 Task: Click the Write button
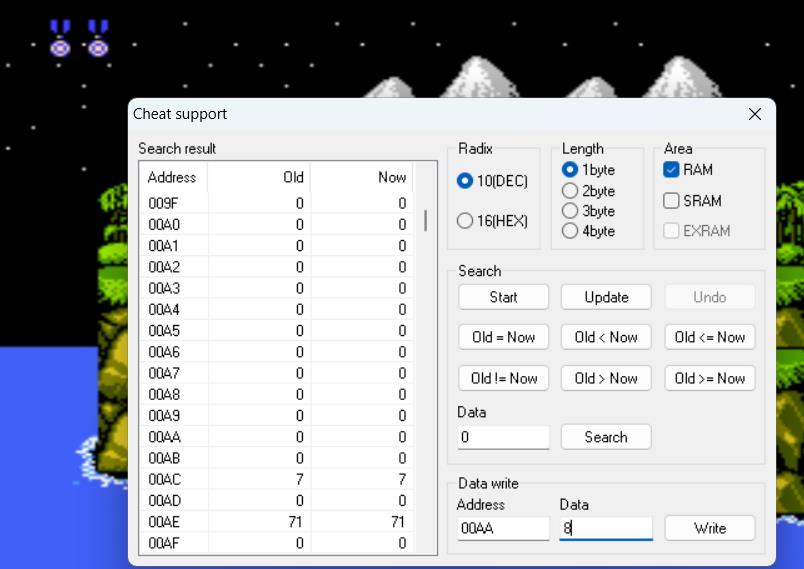point(710,528)
